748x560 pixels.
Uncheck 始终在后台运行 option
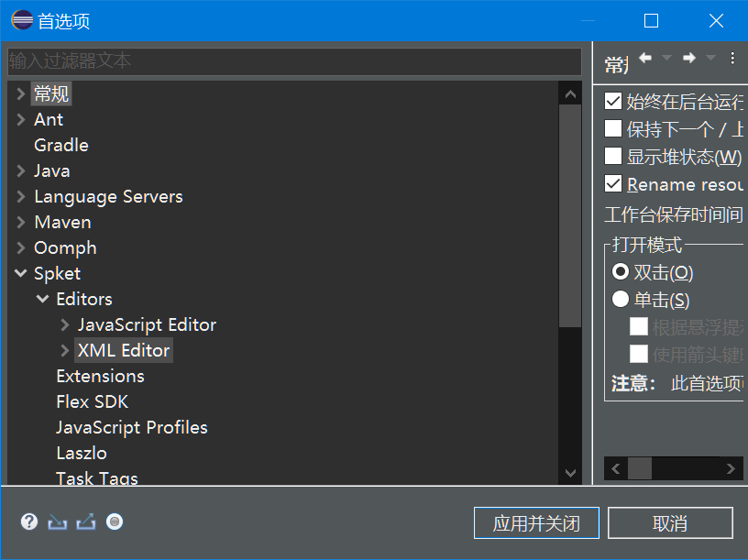coord(613,101)
